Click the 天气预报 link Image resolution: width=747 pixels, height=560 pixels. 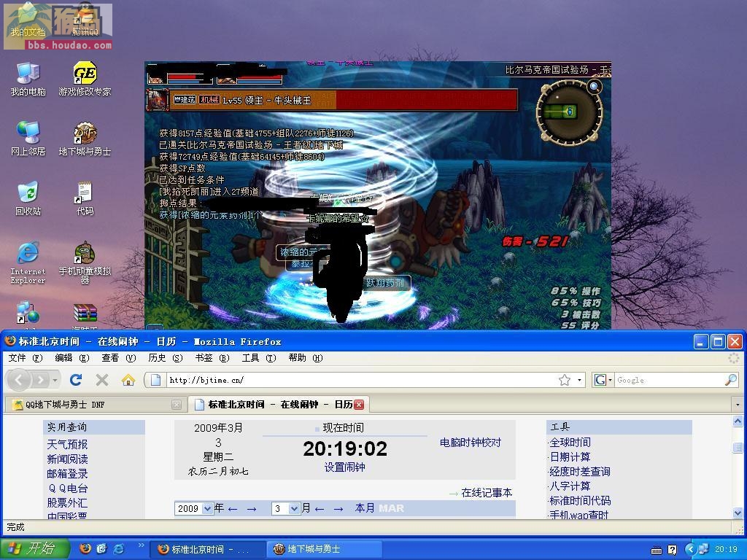(x=67, y=444)
